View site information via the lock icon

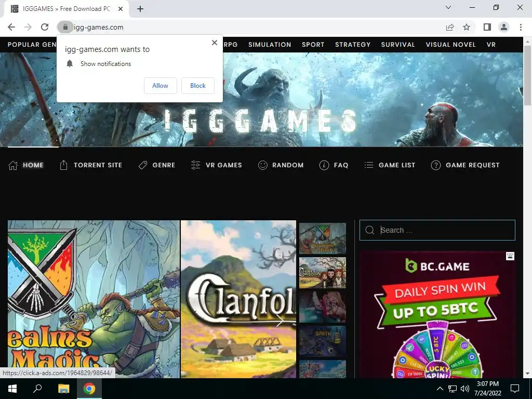click(x=65, y=27)
